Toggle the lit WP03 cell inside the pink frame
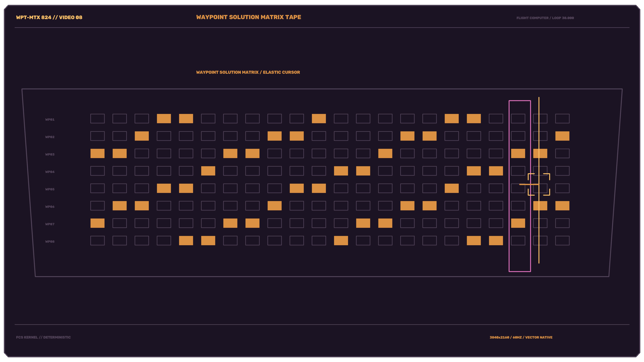644x362 pixels. [518, 153]
